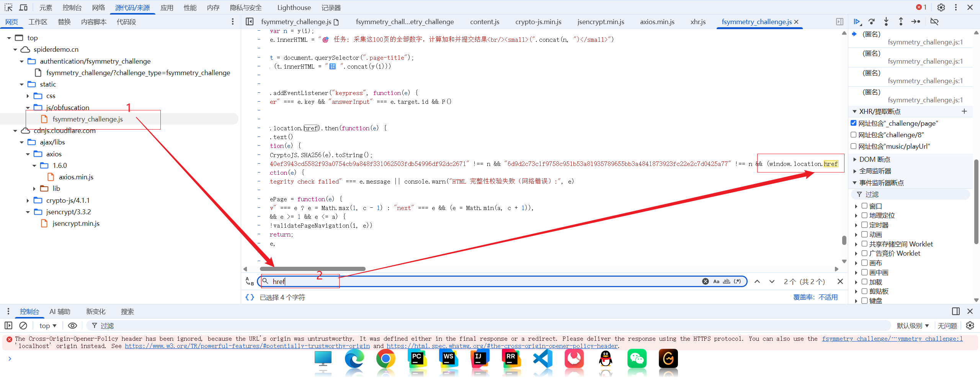Expand the DOM 断点 section

click(x=855, y=159)
